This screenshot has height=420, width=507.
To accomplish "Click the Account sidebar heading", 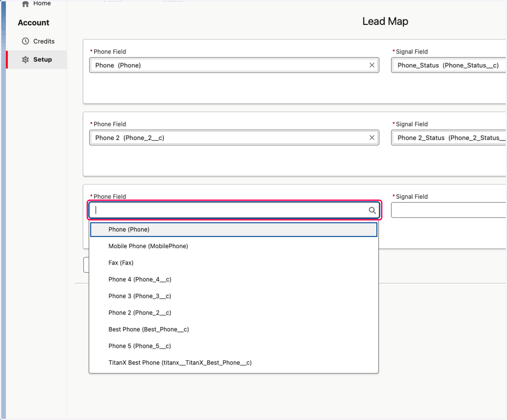I will pos(33,23).
